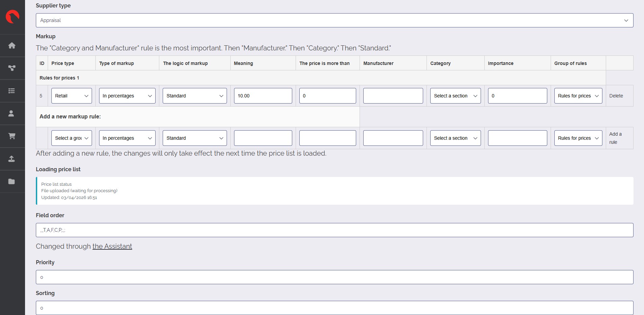
Task: Open the Retail price type dropdown
Action: click(71, 96)
